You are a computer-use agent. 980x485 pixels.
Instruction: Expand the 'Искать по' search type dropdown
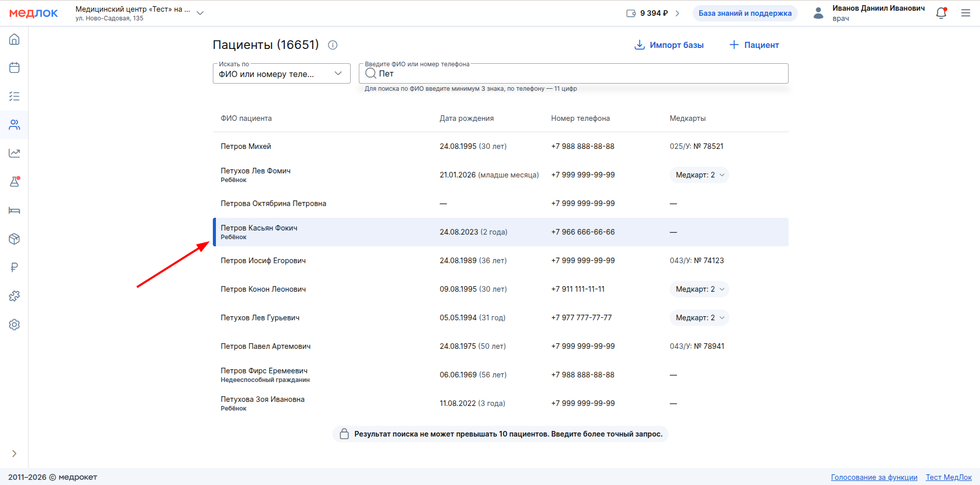(x=281, y=74)
